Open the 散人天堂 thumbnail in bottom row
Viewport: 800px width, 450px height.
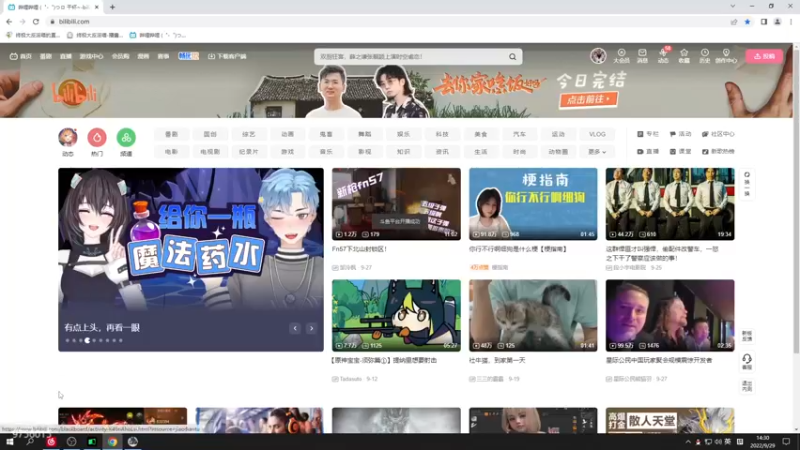coord(670,420)
